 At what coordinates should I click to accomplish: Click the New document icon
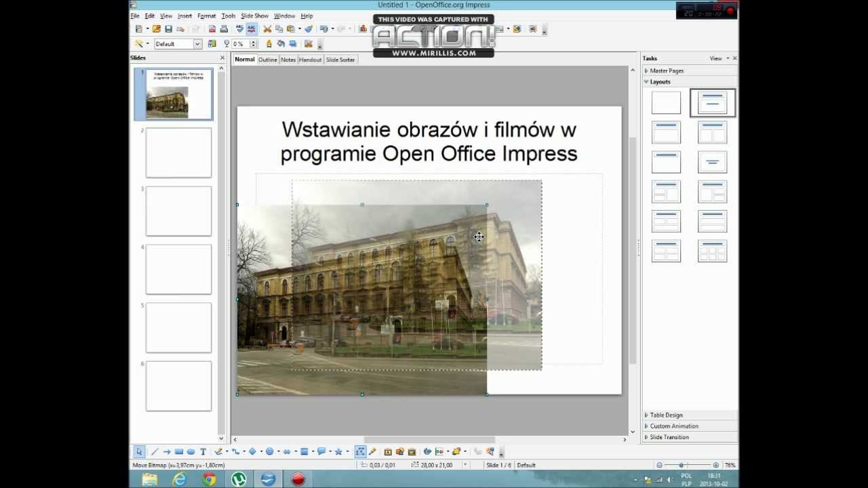pos(138,29)
